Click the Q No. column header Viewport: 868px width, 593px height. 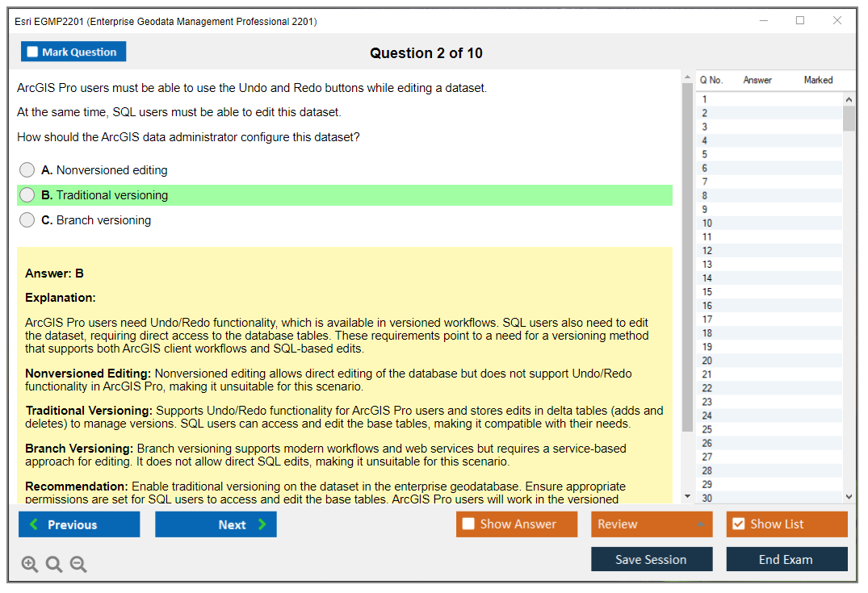click(711, 80)
